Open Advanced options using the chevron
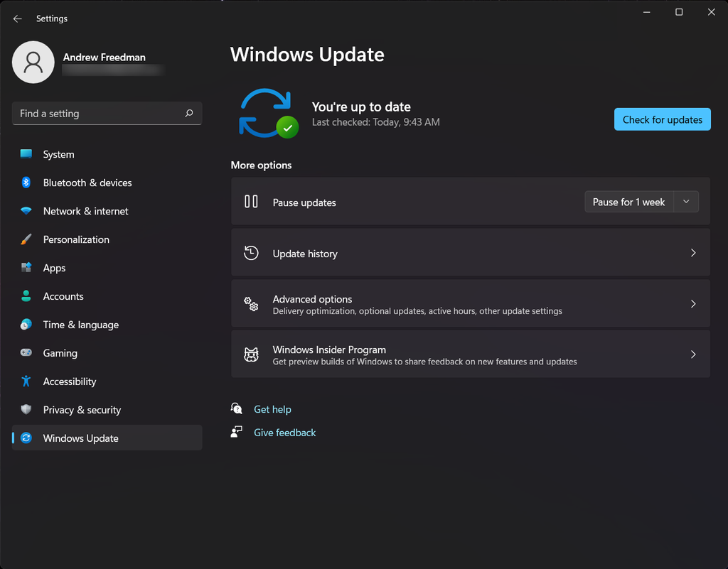The image size is (728, 569). click(692, 304)
